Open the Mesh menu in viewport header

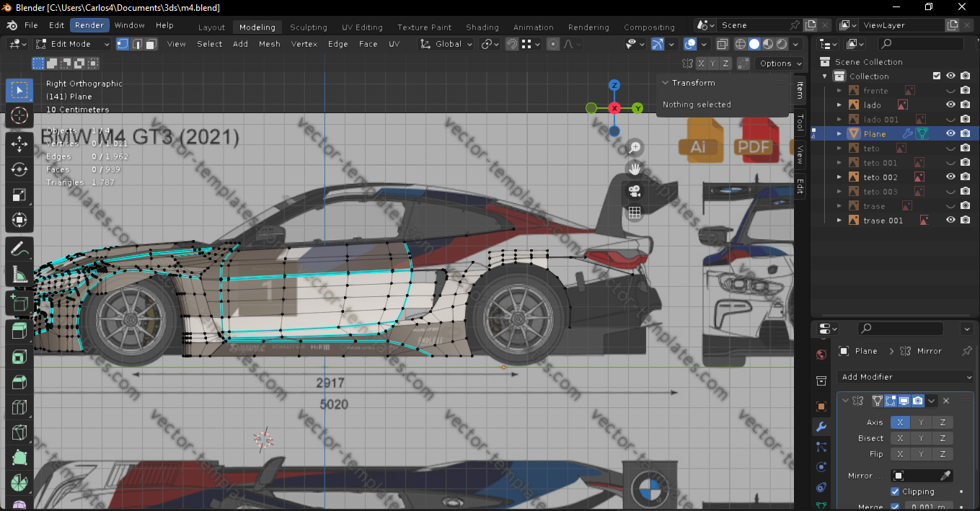click(x=269, y=44)
